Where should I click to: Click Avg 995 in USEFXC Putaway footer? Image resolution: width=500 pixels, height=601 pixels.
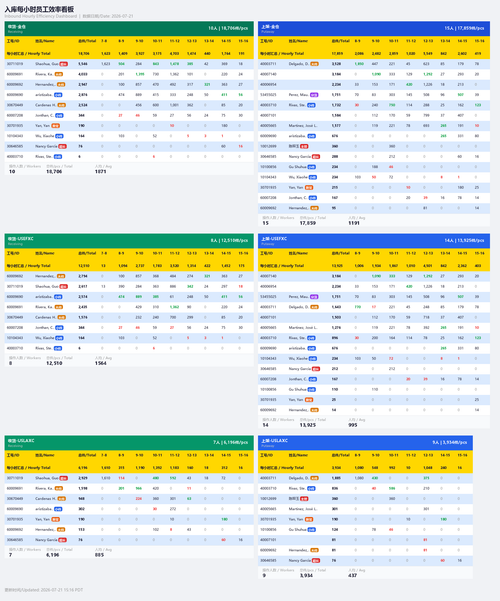point(353,425)
